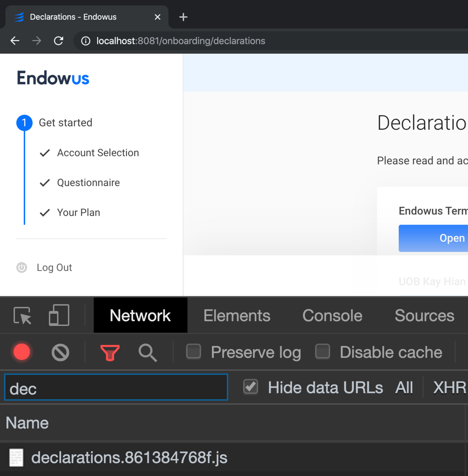Viewport: 468px width, 476px height.
Task: Go to Account Selection step
Action: [98, 153]
